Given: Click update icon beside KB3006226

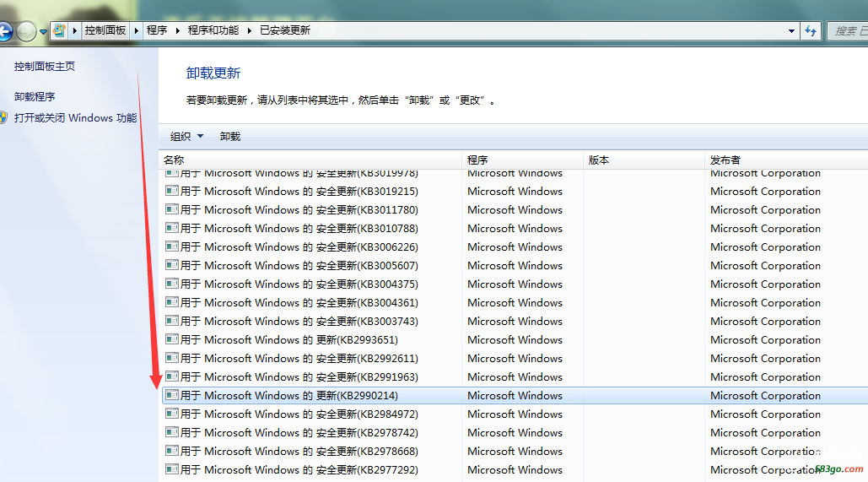Looking at the screenshot, I should [171, 246].
